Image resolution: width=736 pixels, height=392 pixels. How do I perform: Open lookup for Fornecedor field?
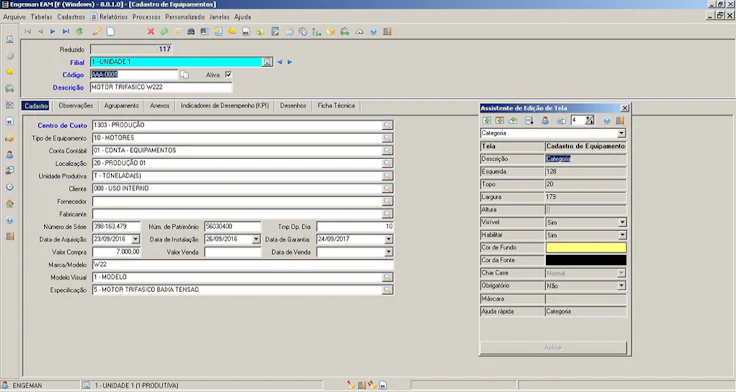(387, 201)
